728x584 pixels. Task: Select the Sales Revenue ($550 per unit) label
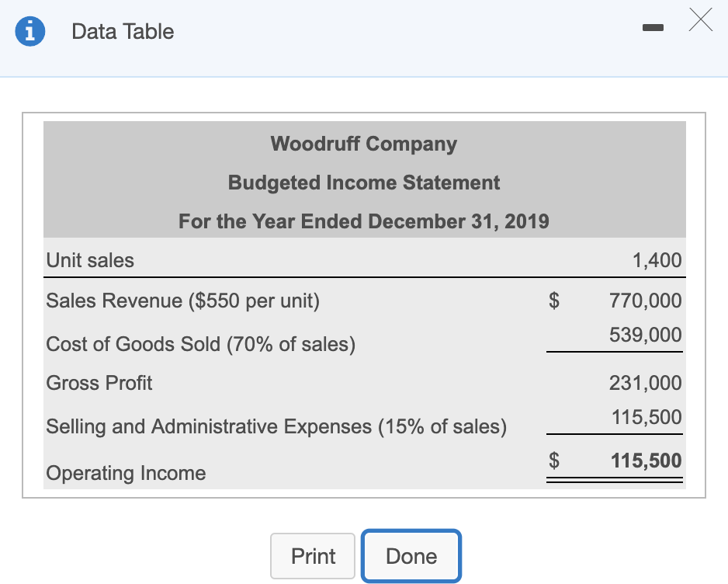[x=182, y=301]
